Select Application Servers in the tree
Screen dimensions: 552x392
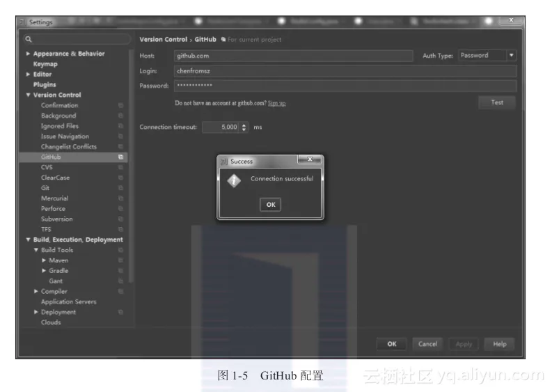pos(69,302)
